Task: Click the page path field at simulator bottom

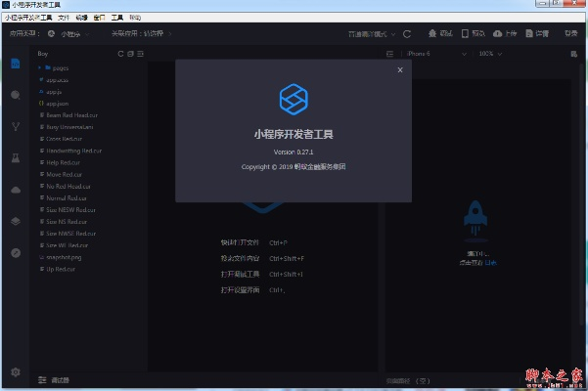Action: tap(408, 381)
